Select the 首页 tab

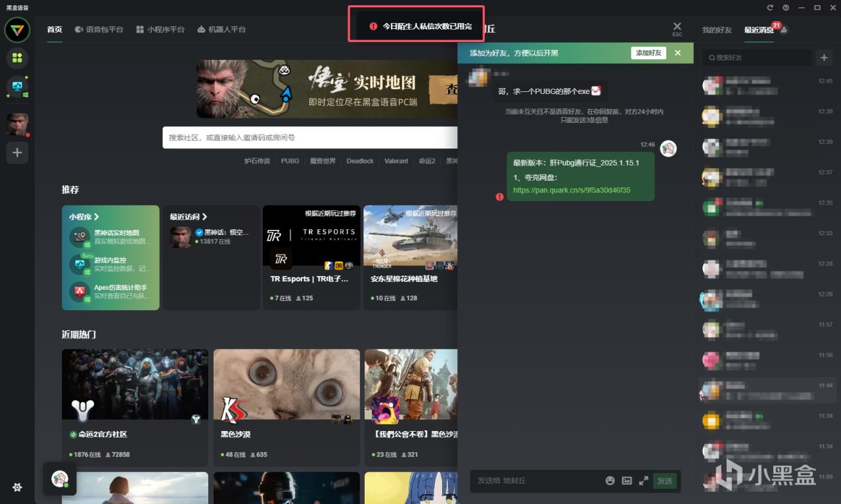[55, 30]
